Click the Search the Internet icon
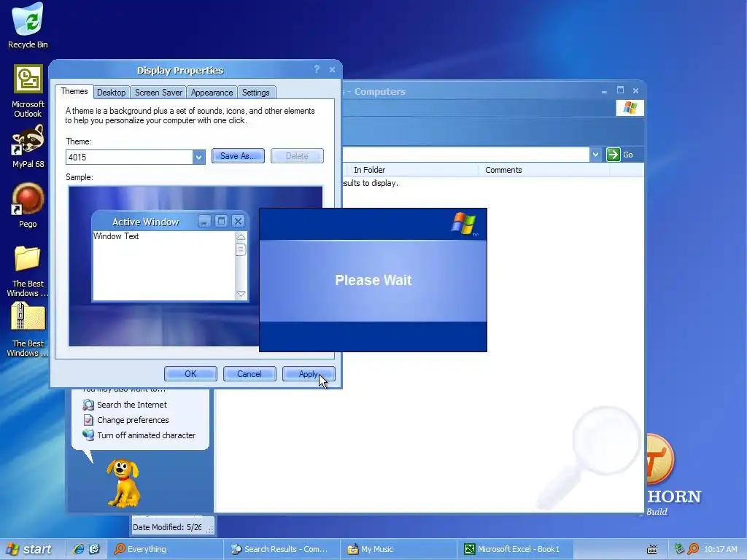This screenshot has width=747, height=560. tap(88, 405)
